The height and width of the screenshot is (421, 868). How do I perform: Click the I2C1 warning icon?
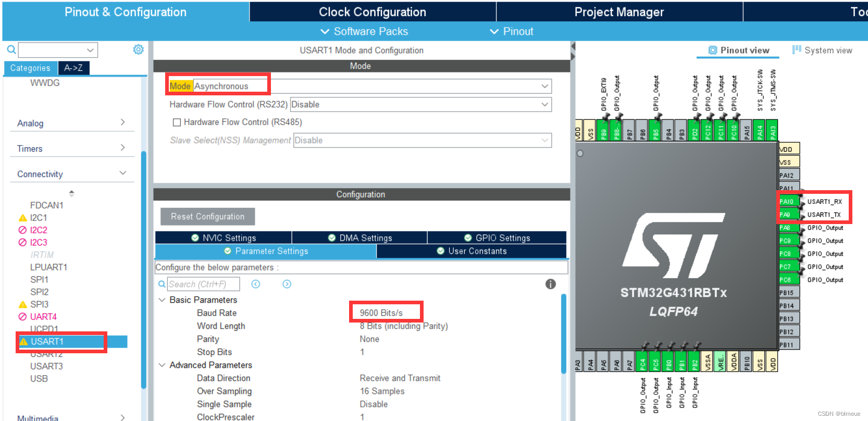(22, 218)
